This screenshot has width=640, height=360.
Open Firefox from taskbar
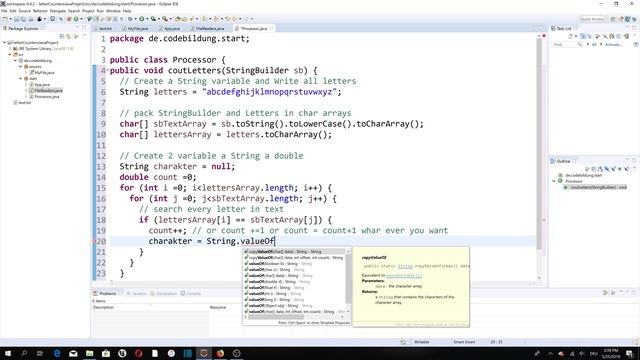pyautogui.click(x=220, y=353)
